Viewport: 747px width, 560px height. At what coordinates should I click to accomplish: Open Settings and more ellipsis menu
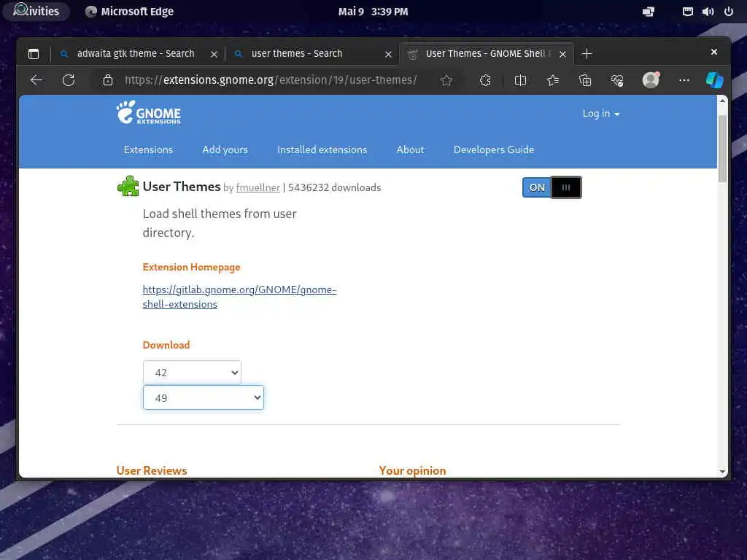tap(684, 80)
